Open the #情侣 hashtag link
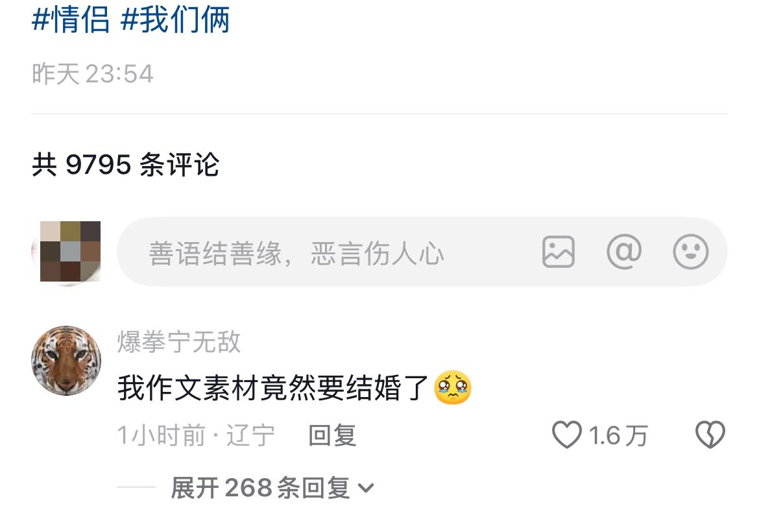 [70, 20]
